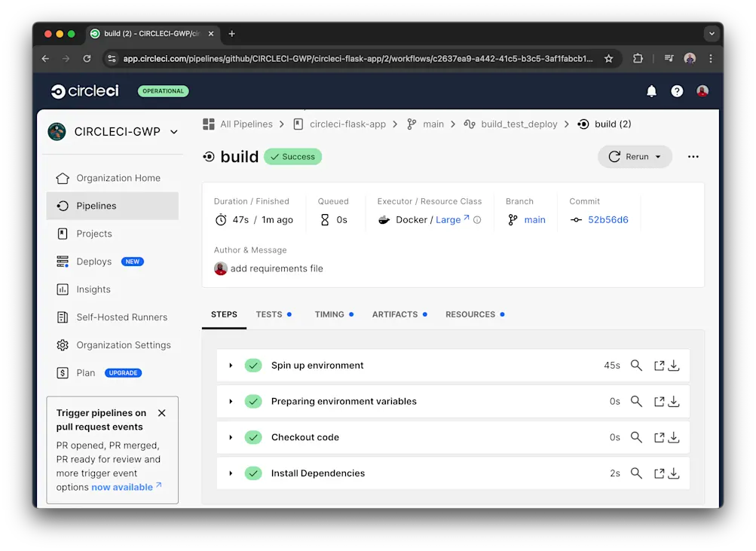The height and width of the screenshot is (551, 756).
Task: Switch to the TIMING tab
Action: [x=334, y=314]
